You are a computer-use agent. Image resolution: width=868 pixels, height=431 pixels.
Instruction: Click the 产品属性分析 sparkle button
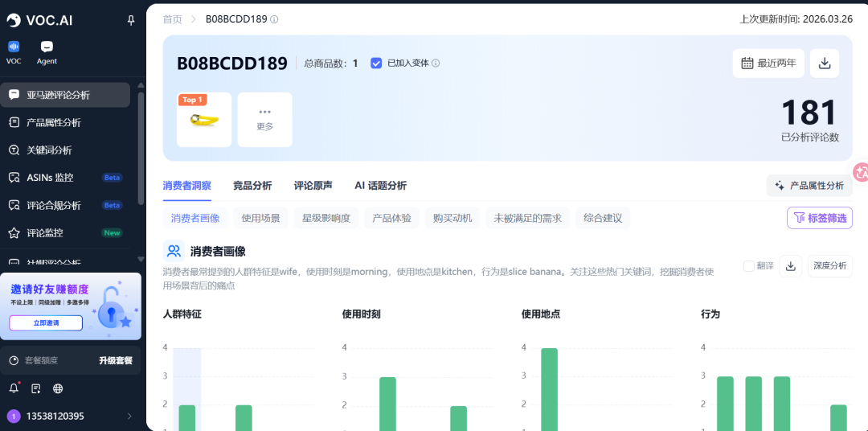809,186
